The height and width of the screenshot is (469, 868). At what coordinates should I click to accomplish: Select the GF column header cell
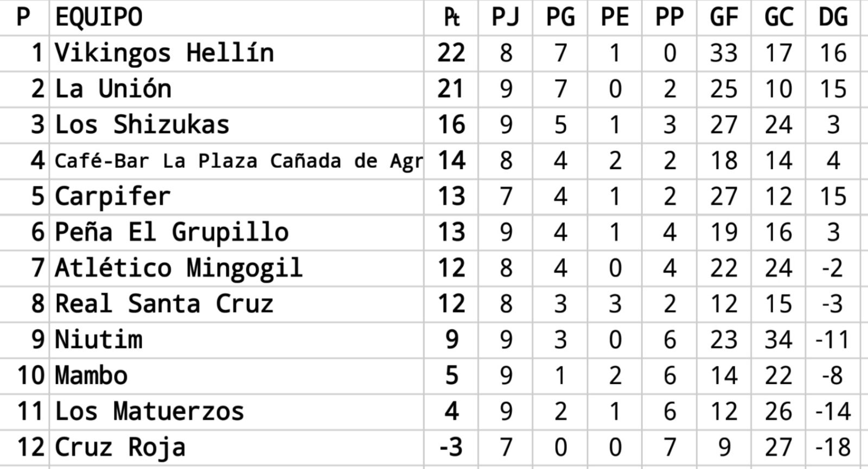point(724,17)
